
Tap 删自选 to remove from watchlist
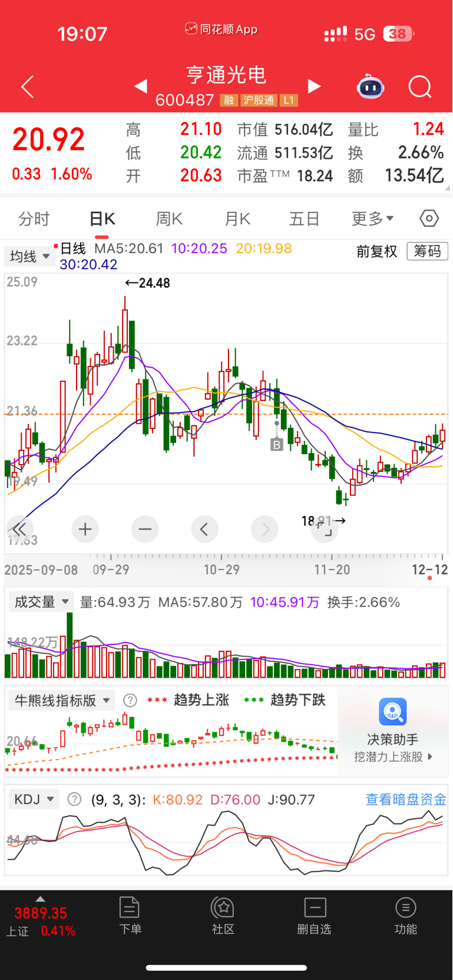pyautogui.click(x=315, y=916)
